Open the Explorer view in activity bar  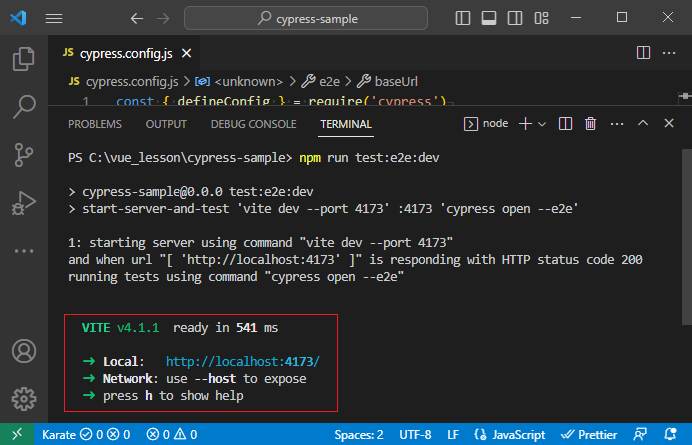point(23,59)
